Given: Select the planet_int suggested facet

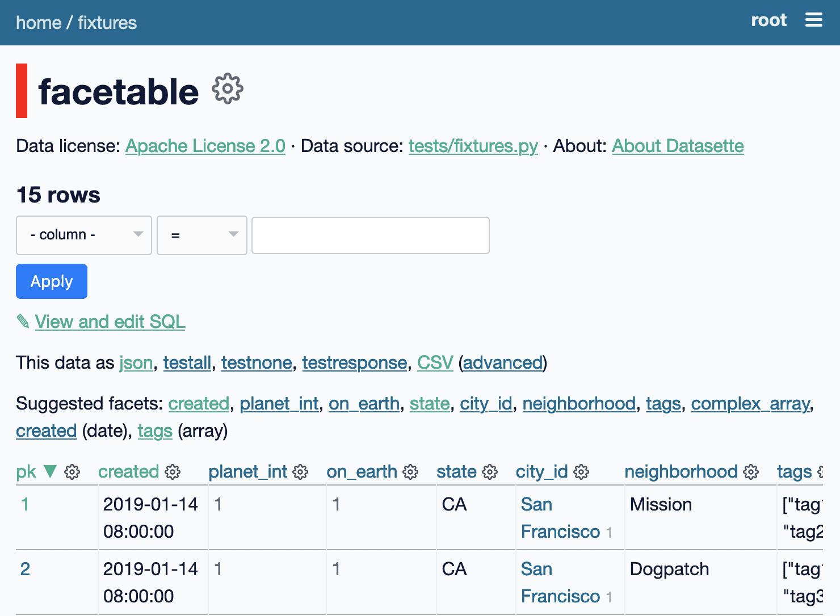Looking at the screenshot, I should [279, 403].
